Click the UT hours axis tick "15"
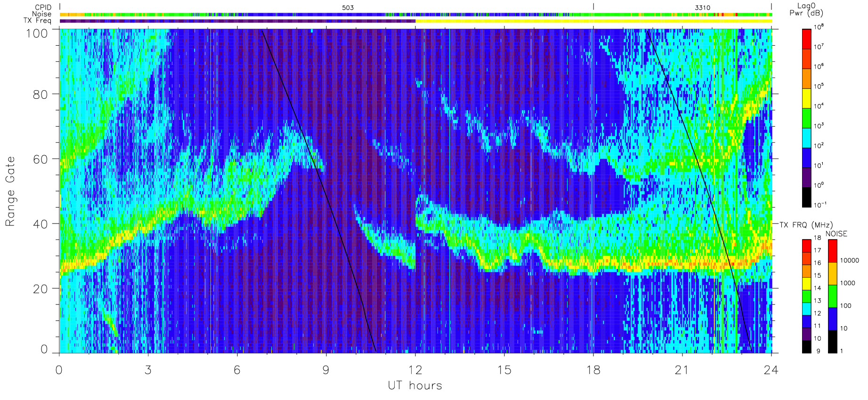Viewport: 868px width, 400px height. [x=504, y=370]
